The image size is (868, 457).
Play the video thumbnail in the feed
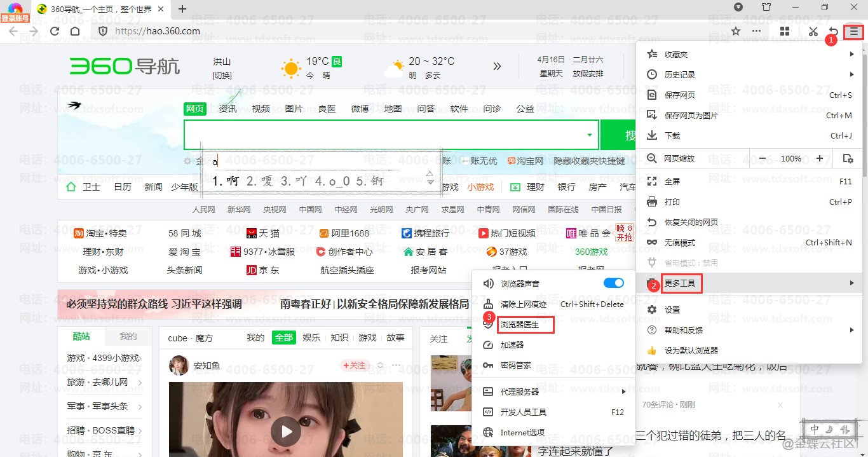[x=286, y=432]
